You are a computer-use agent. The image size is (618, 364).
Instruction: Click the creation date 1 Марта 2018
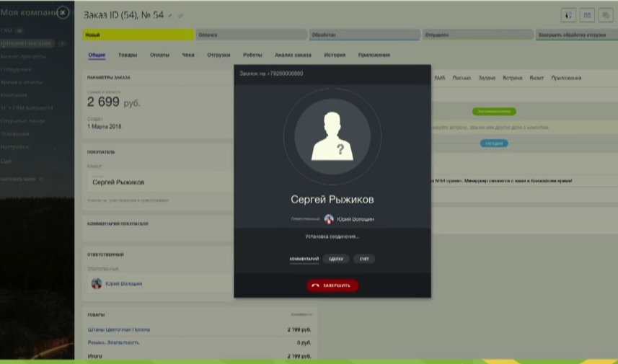point(104,126)
